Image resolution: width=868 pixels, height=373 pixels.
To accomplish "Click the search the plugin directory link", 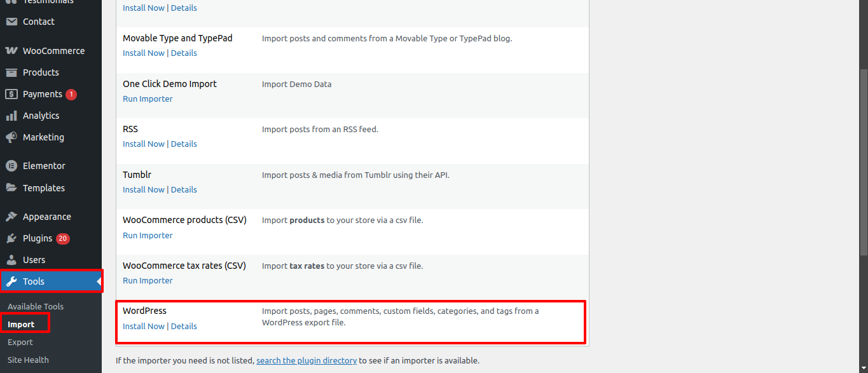I will point(307,360).
